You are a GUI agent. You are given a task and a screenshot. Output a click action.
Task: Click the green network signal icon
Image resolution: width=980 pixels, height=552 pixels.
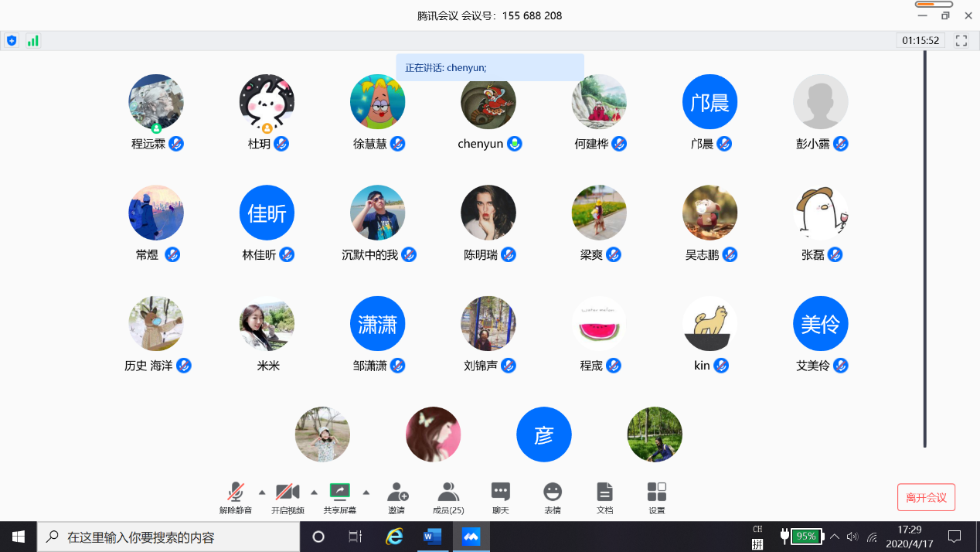pos(32,41)
